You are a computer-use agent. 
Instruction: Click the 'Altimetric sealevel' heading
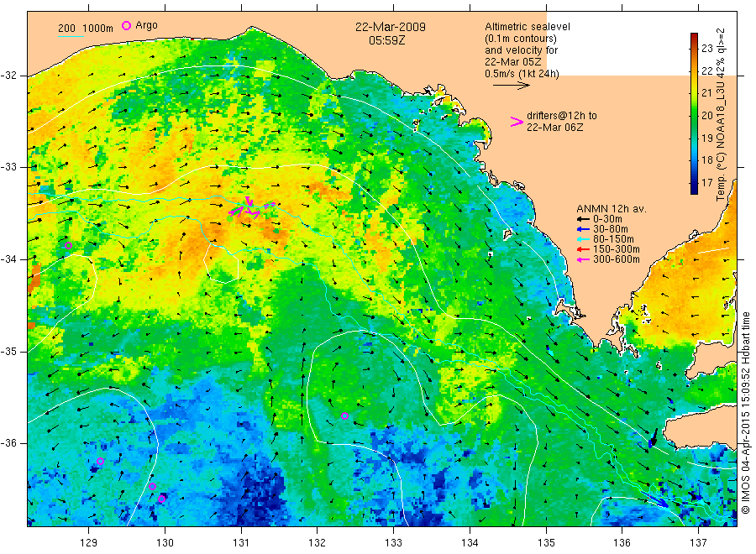[x=528, y=27]
